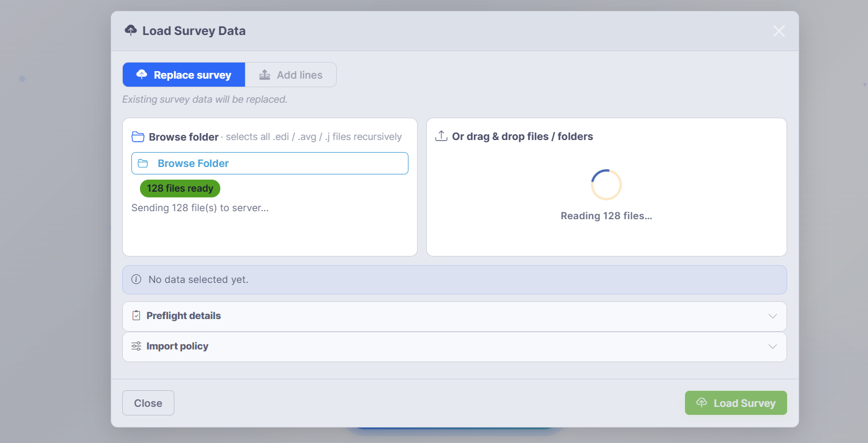Screen dimensions: 868x443
Task: Click 'Existing survey data will be replaced.' note
Action: point(205,99)
